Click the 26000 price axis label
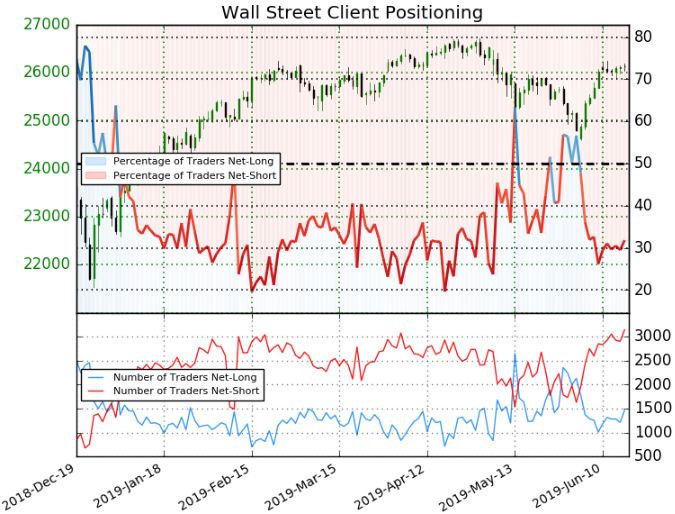 point(46,72)
